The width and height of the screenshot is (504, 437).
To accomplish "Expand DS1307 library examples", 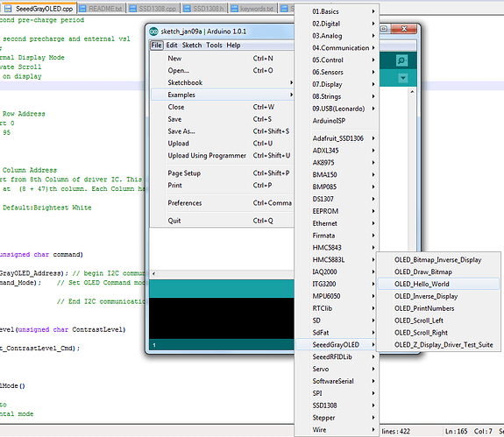I will [337, 199].
